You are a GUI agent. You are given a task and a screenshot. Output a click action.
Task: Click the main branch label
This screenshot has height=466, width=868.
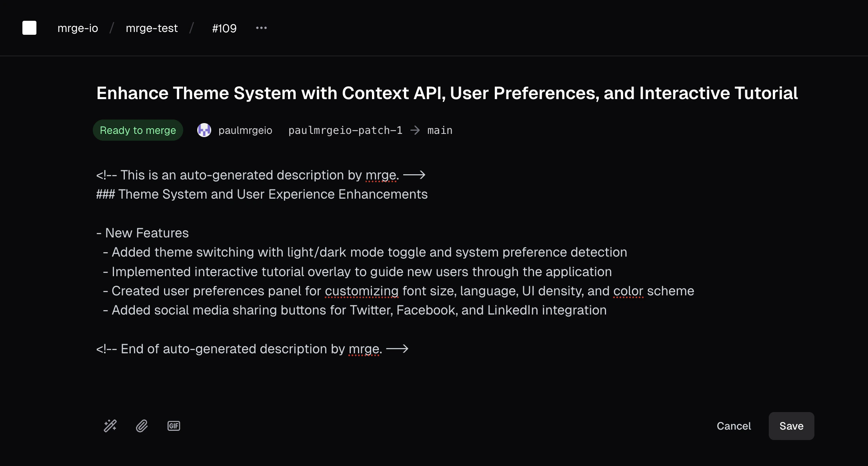439,130
